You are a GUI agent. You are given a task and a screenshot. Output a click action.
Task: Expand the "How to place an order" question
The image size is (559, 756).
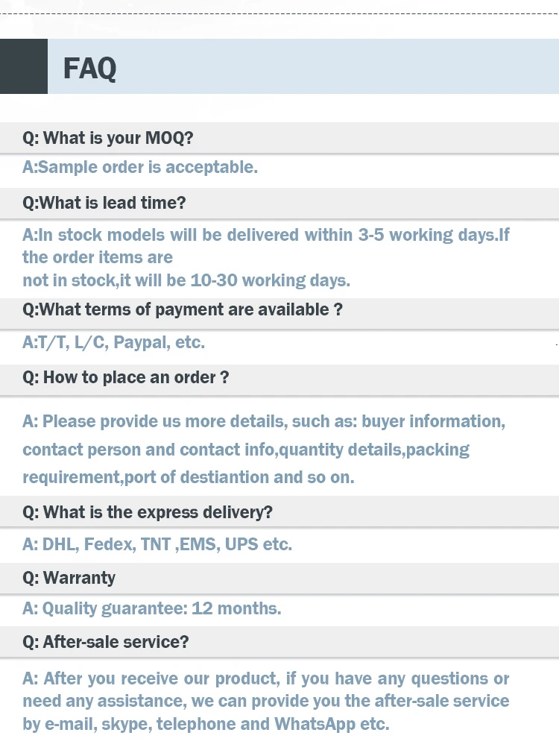(x=125, y=377)
